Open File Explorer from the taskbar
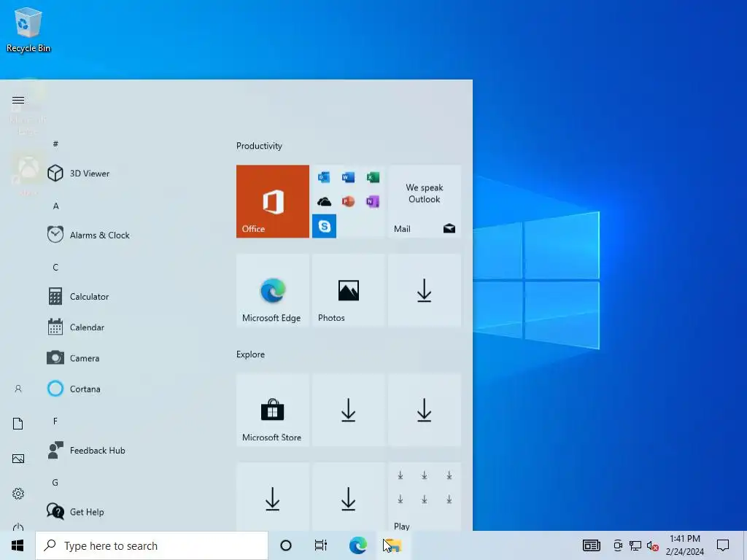 coord(393,545)
